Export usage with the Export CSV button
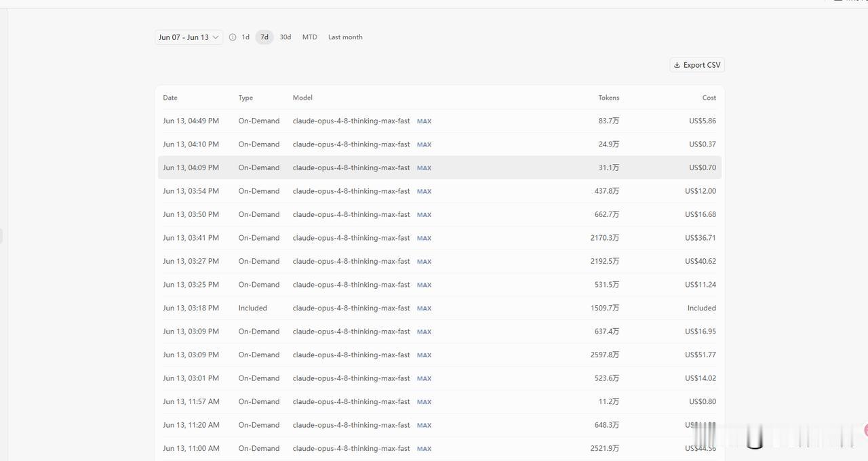 (697, 65)
